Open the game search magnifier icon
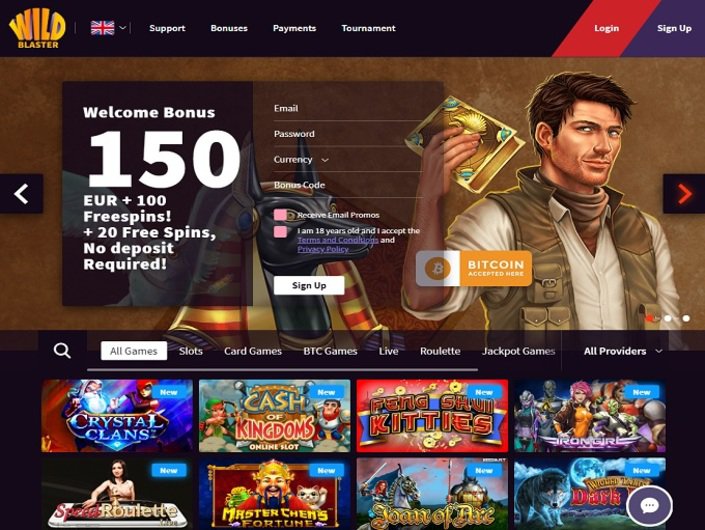This screenshot has height=530, width=705. (x=62, y=350)
